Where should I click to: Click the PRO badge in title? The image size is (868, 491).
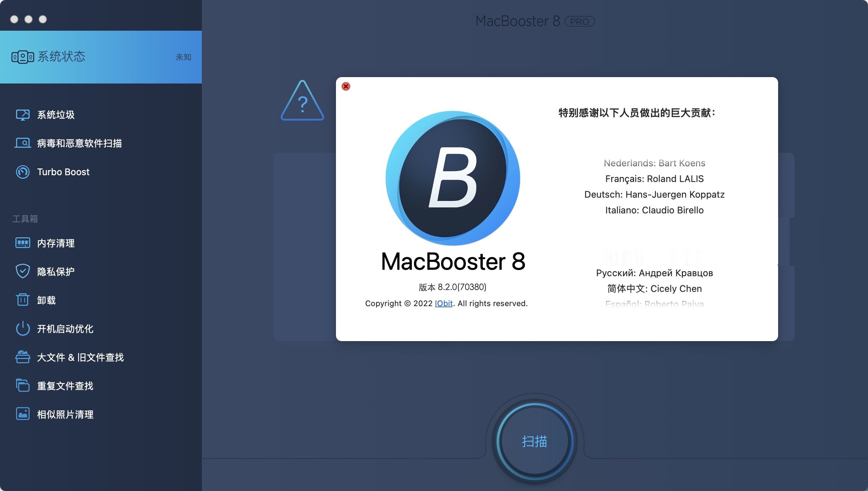pos(580,21)
